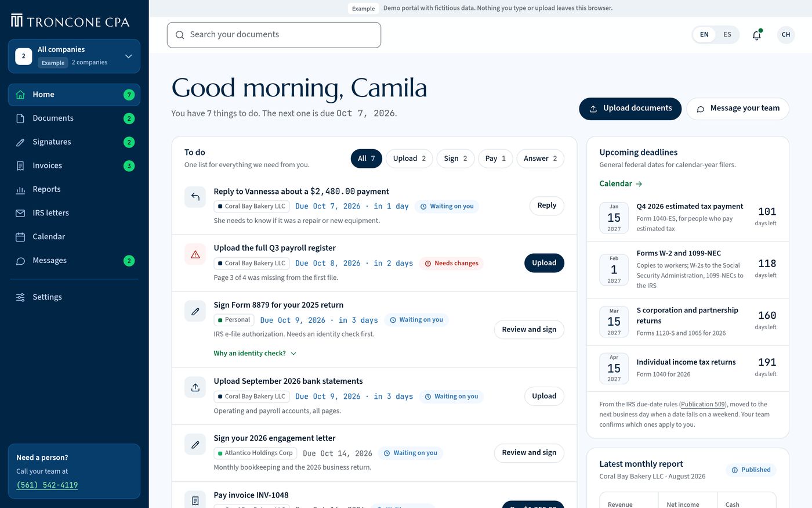Click the reply arrow icon for Vannessa task

coord(195,197)
